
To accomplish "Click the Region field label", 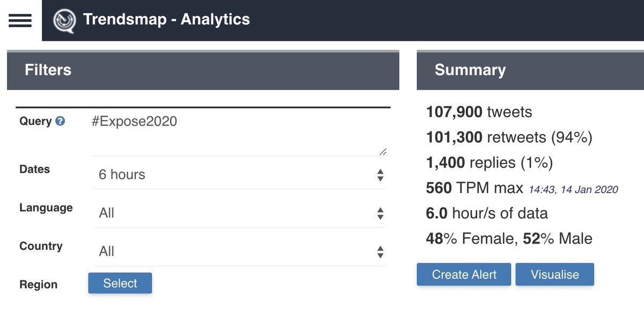I will (38, 285).
